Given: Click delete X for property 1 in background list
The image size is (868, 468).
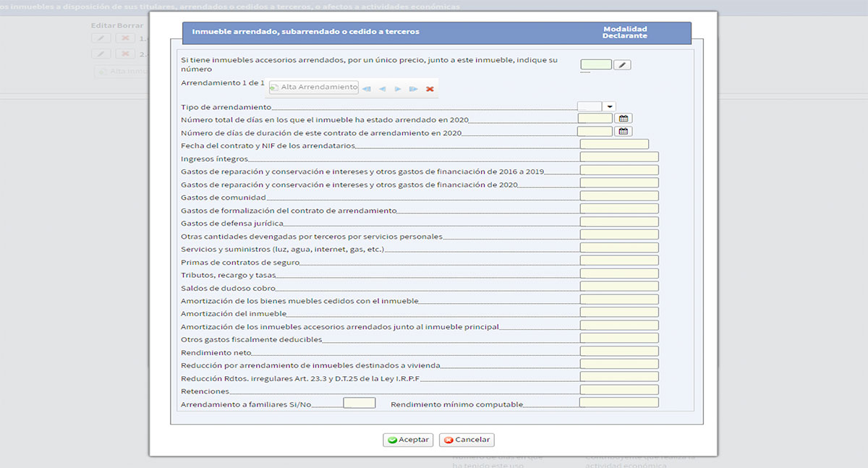Looking at the screenshot, I should click(x=125, y=38).
